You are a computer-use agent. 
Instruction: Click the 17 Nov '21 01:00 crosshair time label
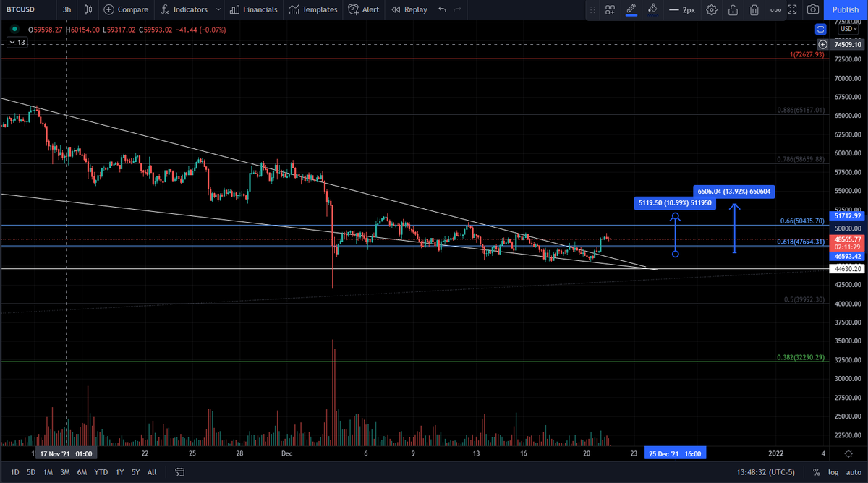65,453
